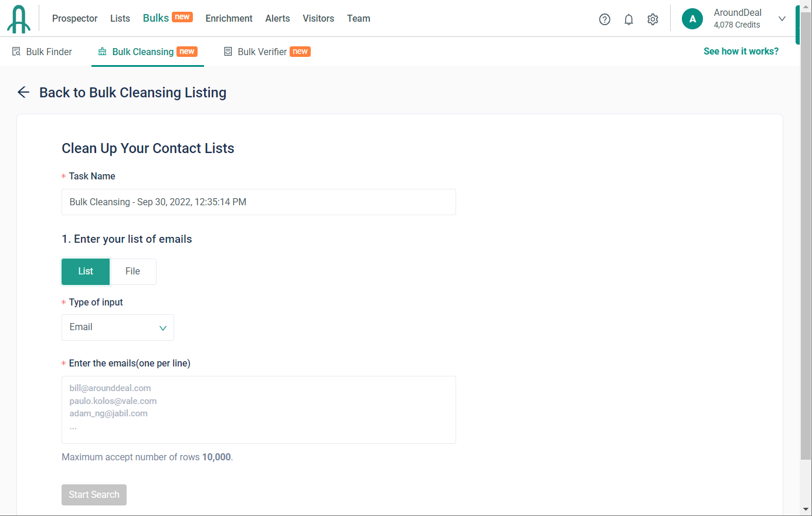Viewport: 812px width, 516px height.
Task: Click the AroundDeal logo icon
Action: point(19,19)
